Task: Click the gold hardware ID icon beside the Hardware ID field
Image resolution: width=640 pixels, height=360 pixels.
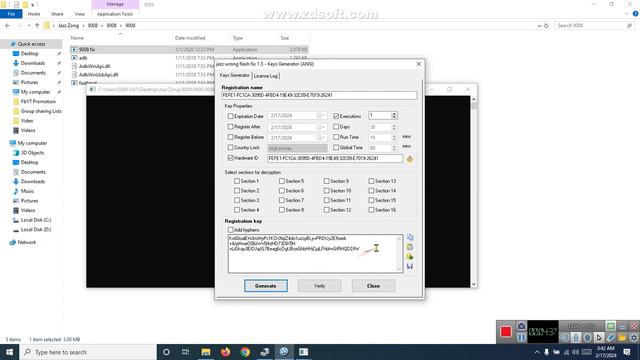Action: tap(410, 159)
